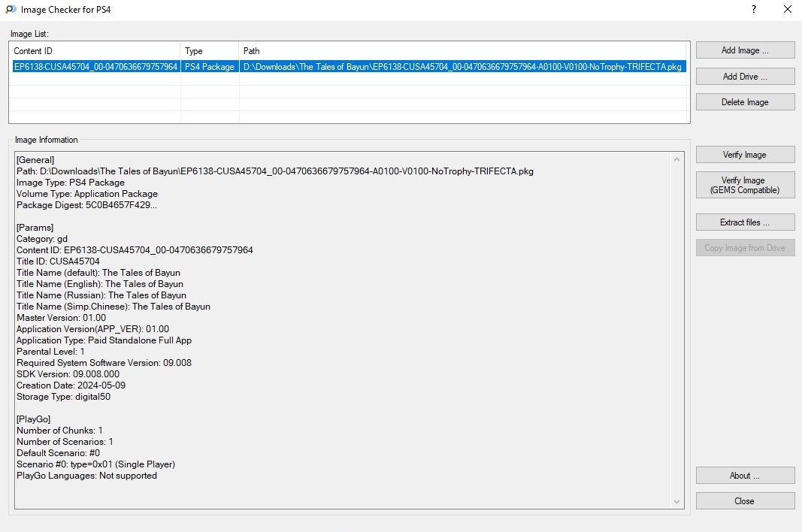Run Verify Image on the package
The height and width of the screenshot is (532, 802).
tap(745, 155)
